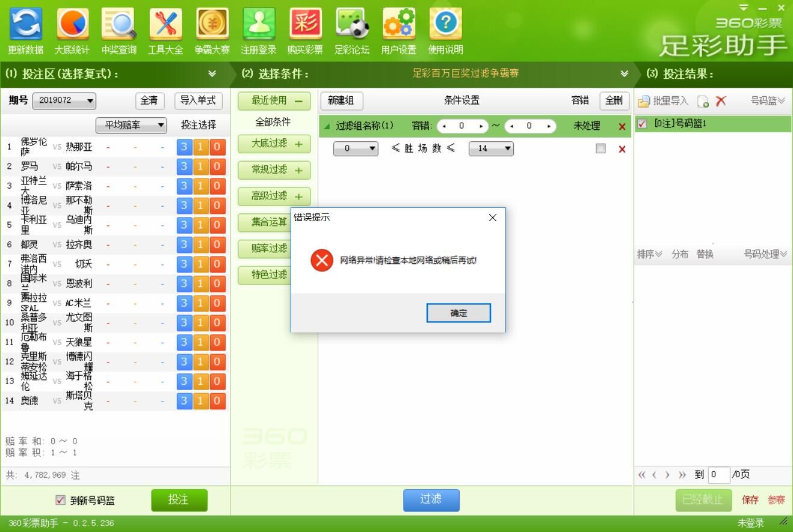Expand the 大底过滤 category
The image size is (793, 532).
click(274, 144)
